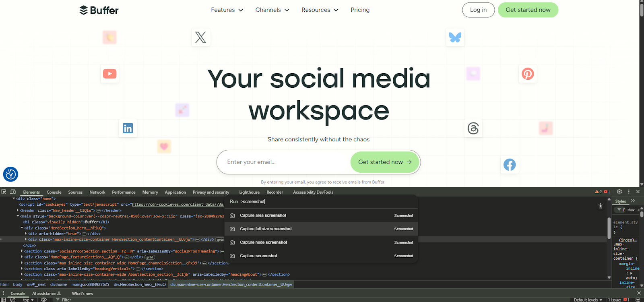
Task: Open the Default levels dropdown
Action: pyautogui.click(x=588, y=300)
